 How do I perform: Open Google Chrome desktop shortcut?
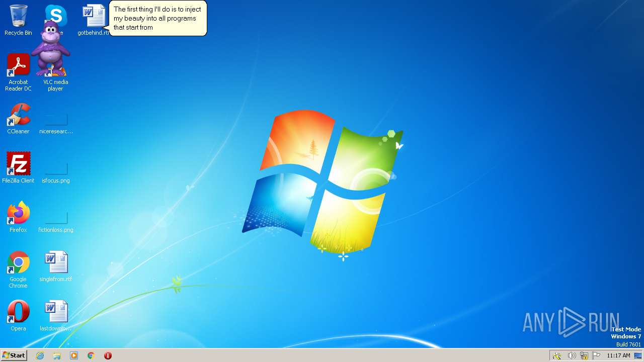coord(18,269)
